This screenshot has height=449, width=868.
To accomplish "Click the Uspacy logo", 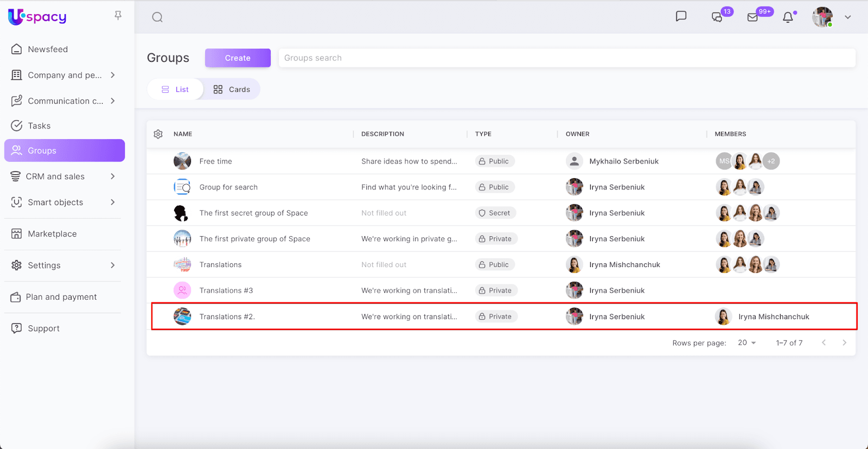I will click(x=37, y=17).
